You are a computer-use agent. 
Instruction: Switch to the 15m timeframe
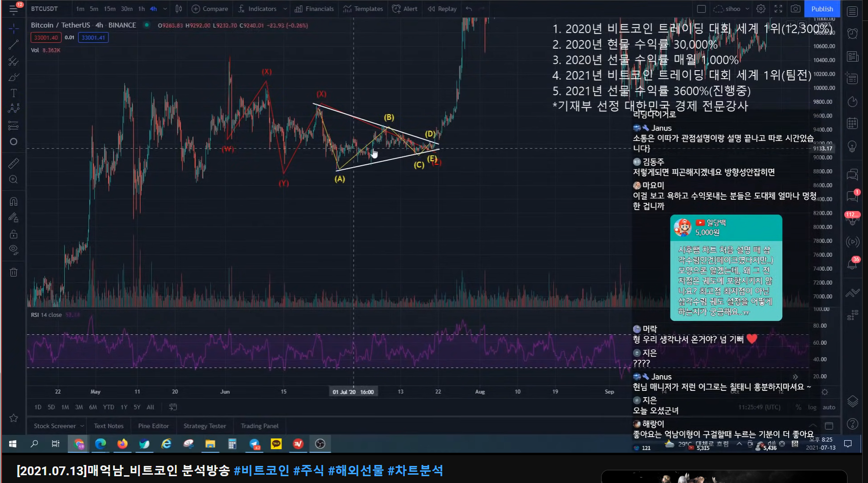(110, 9)
